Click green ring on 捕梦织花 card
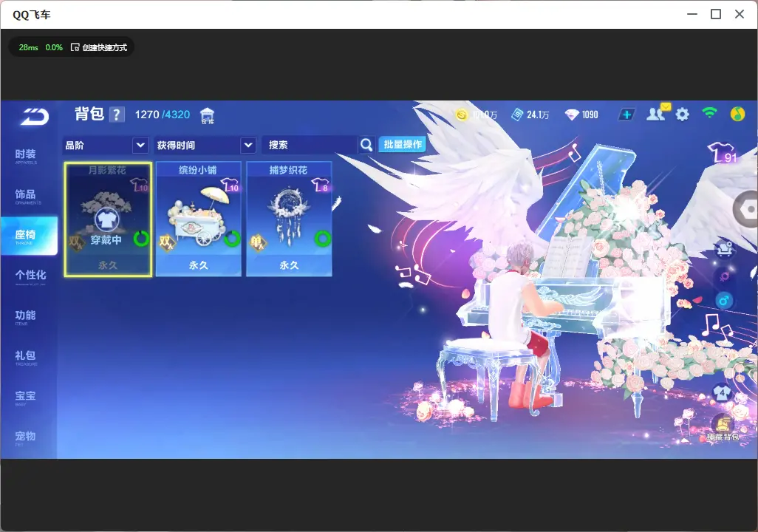The image size is (758, 532). click(322, 238)
